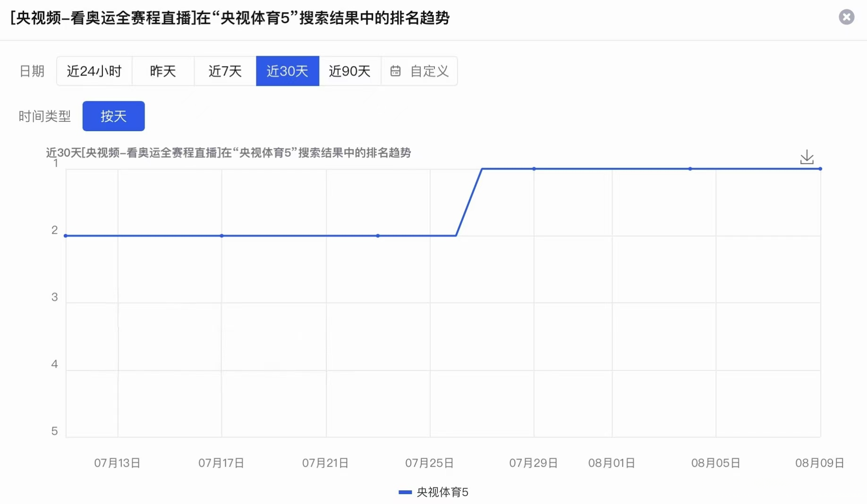Download the ranking trend chart

[x=807, y=157]
